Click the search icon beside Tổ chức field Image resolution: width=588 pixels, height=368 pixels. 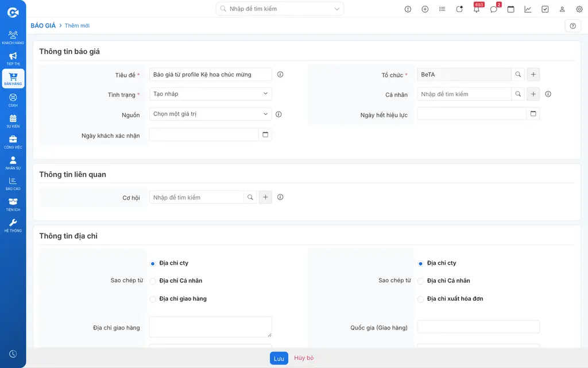click(518, 74)
